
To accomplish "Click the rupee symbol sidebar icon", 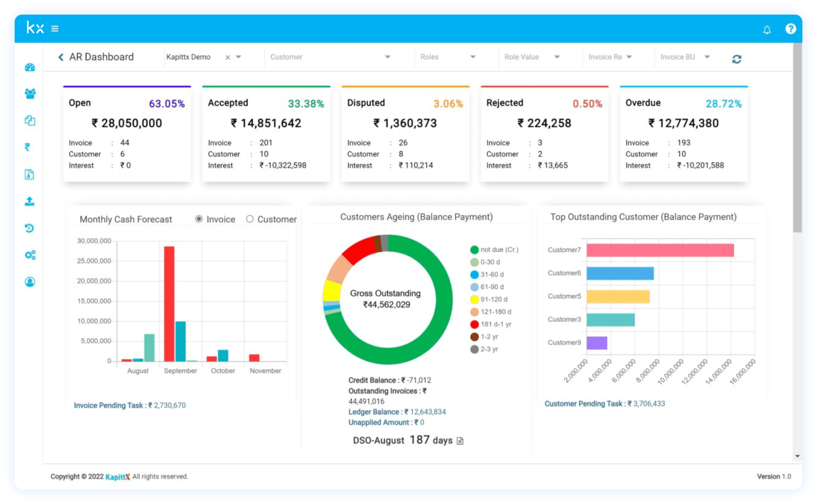I will [x=28, y=147].
